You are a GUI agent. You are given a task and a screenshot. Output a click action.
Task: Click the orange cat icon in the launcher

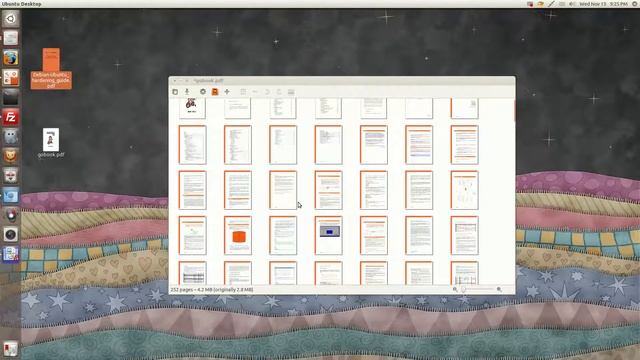pos(11,156)
